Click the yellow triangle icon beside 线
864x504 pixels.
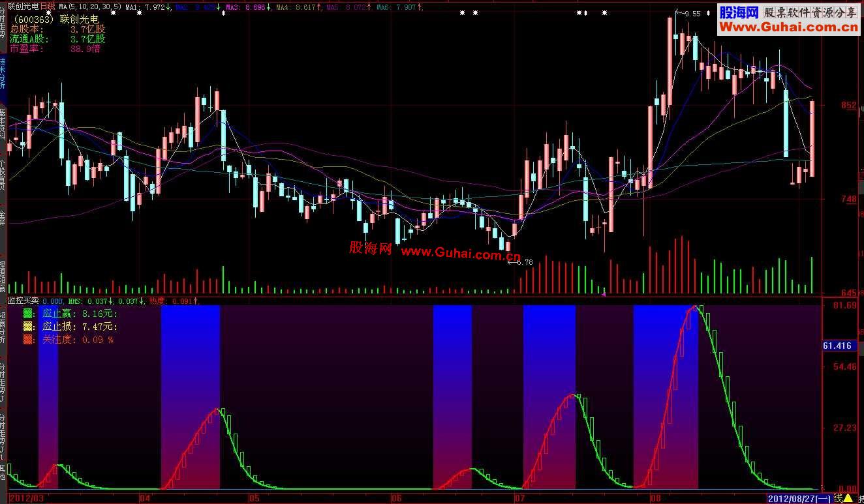coord(848,499)
